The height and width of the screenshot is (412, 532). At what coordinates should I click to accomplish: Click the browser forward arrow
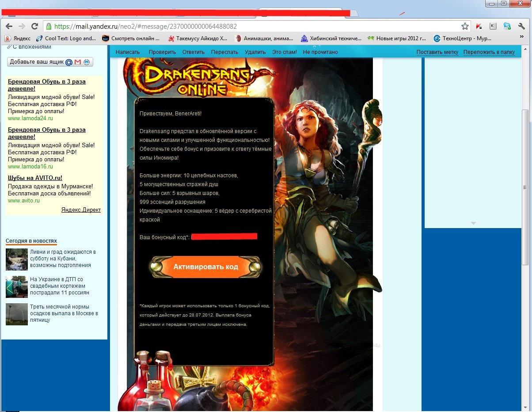(22, 26)
